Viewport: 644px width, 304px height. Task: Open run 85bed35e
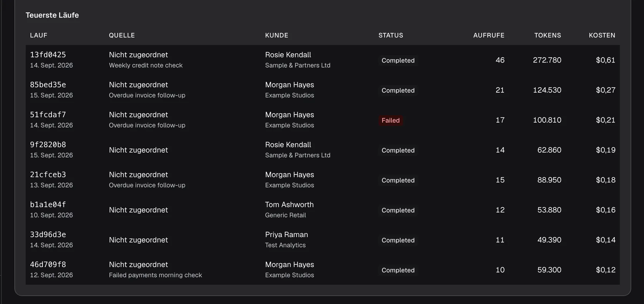48,85
